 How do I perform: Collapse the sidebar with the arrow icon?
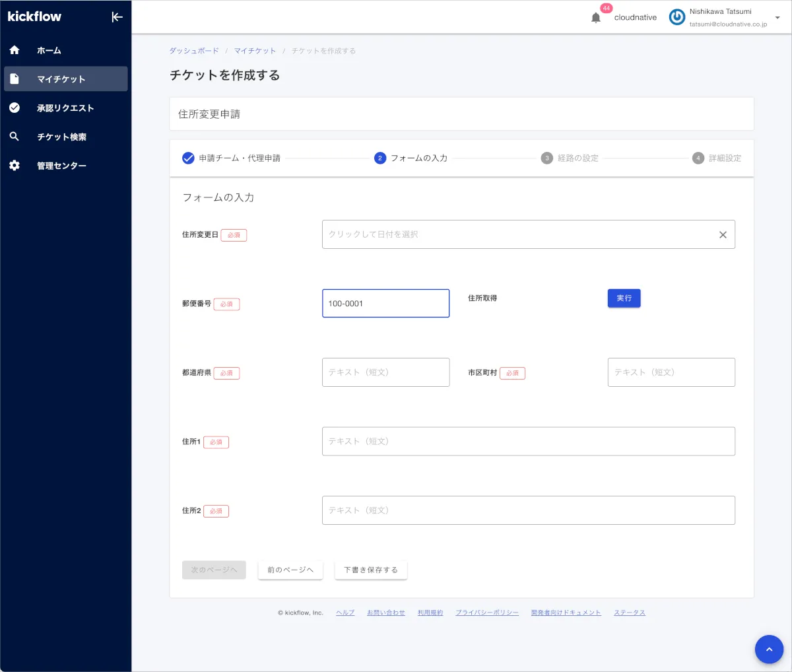coord(117,17)
